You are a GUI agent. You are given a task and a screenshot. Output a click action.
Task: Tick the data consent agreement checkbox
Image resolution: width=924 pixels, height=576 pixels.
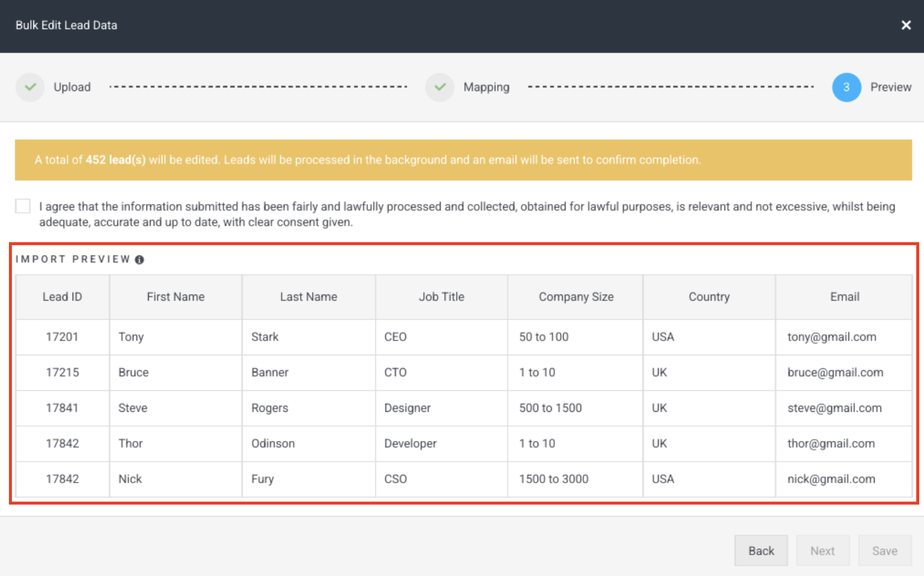23,206
